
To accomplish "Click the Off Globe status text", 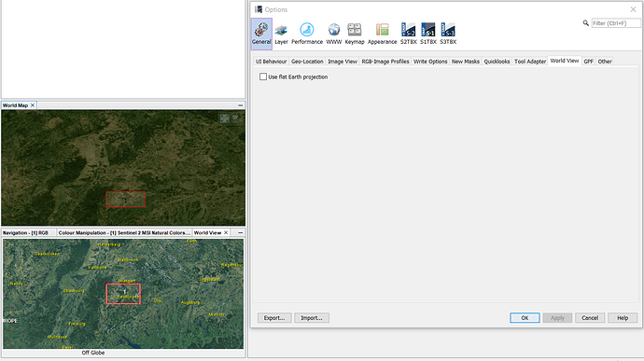I will click(93, 353).
